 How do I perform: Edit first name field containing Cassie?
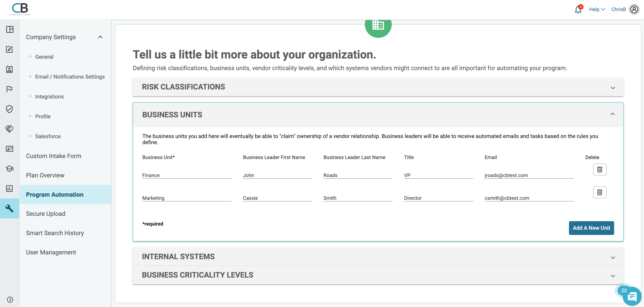coord(278,198)
